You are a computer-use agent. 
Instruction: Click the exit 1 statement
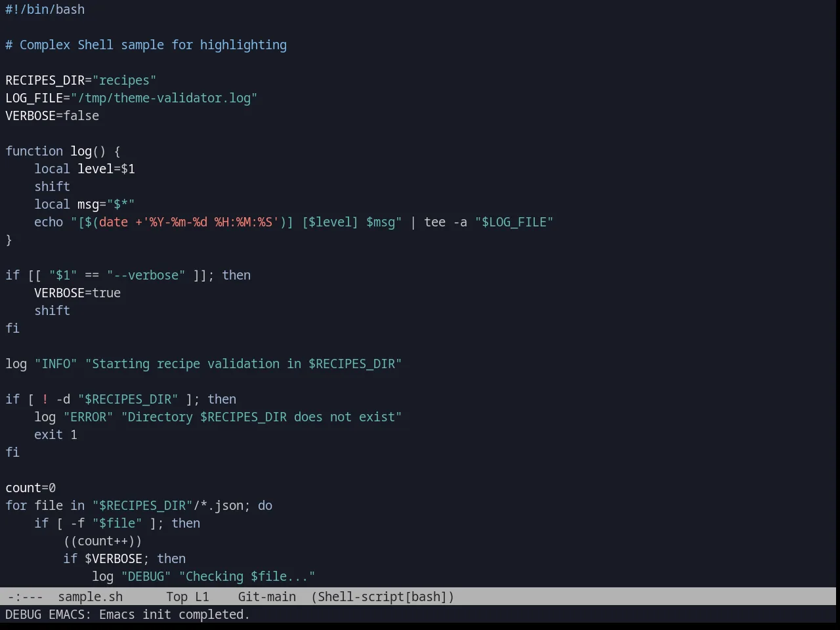pyautogui.click(x=56, y=434)
